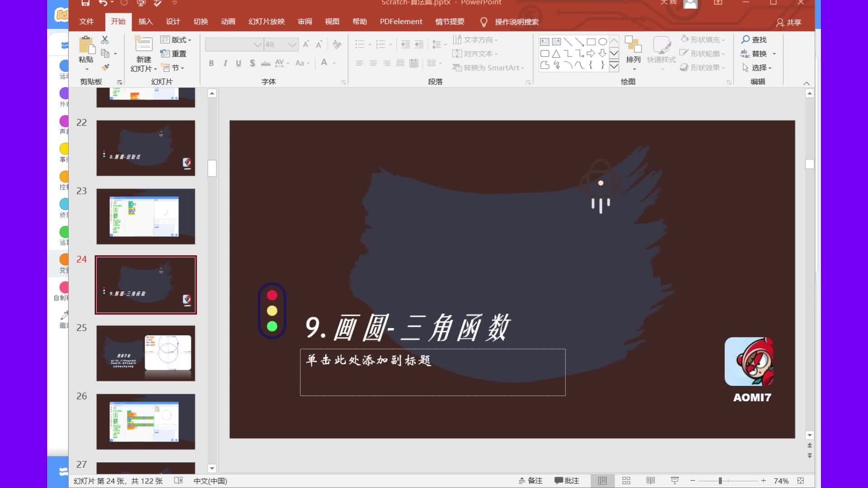Image resolution: width=868 pixels, height=488 pixels.
Task: Open the Layout (版式) dropdown
Action: click(x=176, y=40)
